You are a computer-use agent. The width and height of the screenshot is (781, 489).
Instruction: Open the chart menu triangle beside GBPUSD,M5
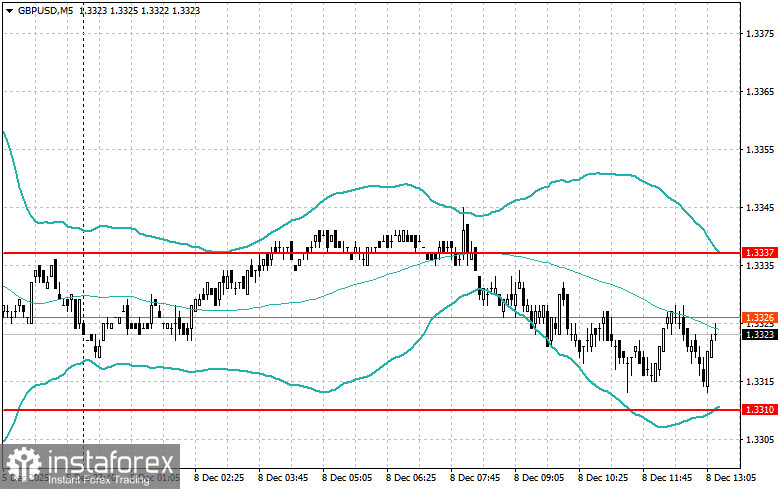[9, 10]
